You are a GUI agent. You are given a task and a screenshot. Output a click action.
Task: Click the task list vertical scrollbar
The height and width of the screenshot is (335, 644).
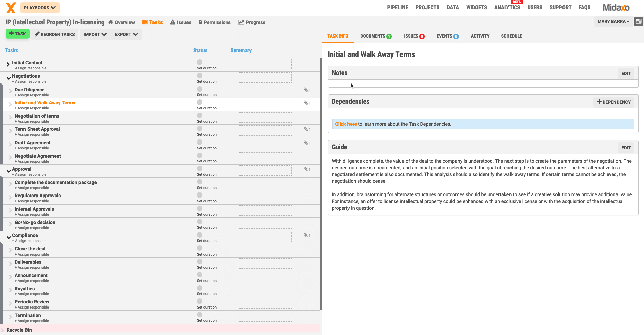(x=321, y=184)
